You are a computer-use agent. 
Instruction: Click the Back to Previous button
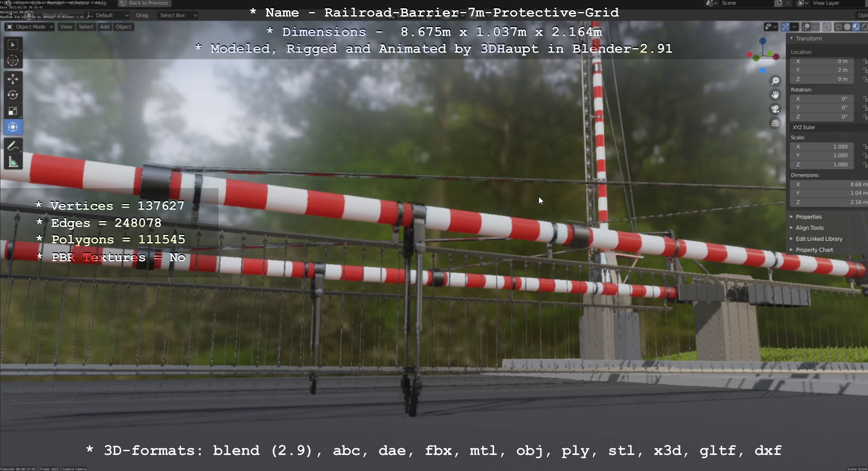pos(144,3)
